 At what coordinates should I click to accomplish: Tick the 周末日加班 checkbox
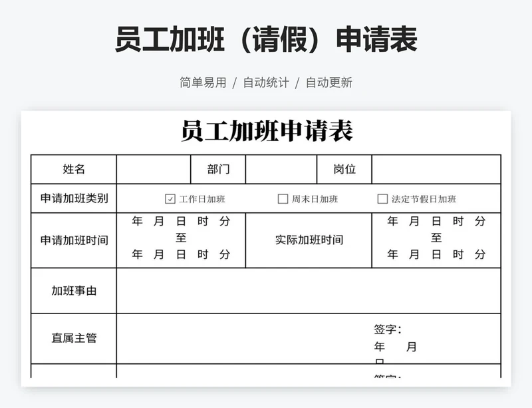283,199
